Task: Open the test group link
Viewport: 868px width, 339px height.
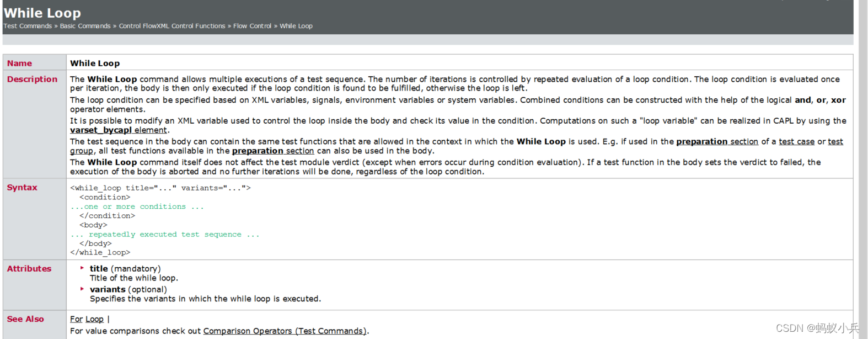Action: (835, 142)
